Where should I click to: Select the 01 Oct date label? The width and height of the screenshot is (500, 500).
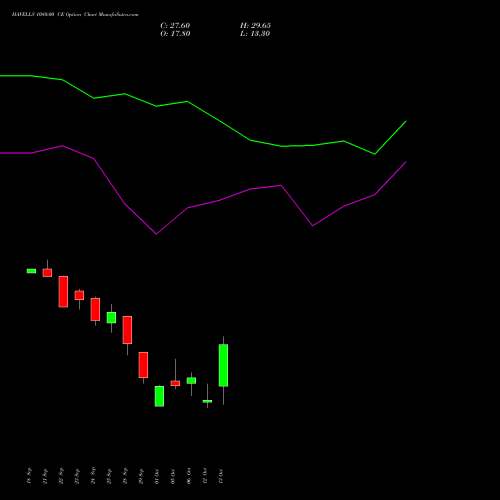[157, 476]
